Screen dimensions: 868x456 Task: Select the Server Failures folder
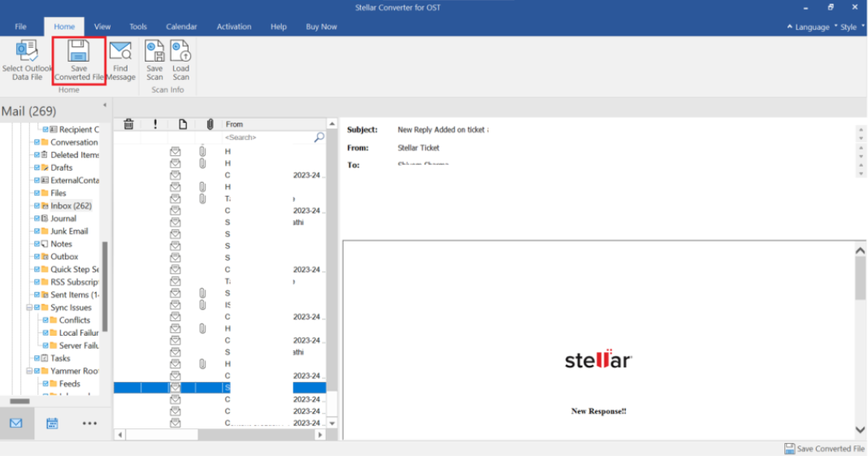[79, 345]
